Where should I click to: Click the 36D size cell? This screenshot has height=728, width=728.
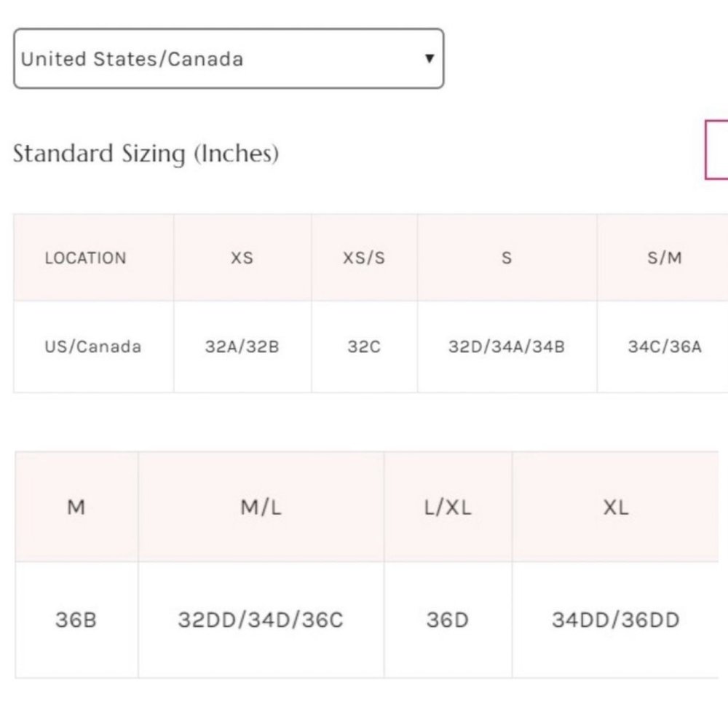tap(448, 620)
